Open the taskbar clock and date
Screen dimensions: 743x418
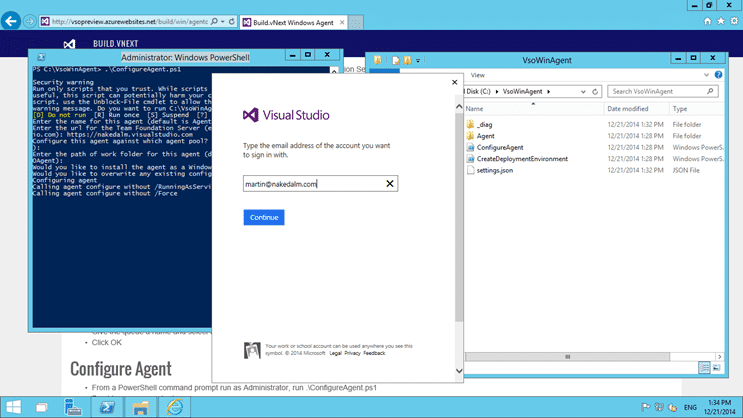point(719,407)
